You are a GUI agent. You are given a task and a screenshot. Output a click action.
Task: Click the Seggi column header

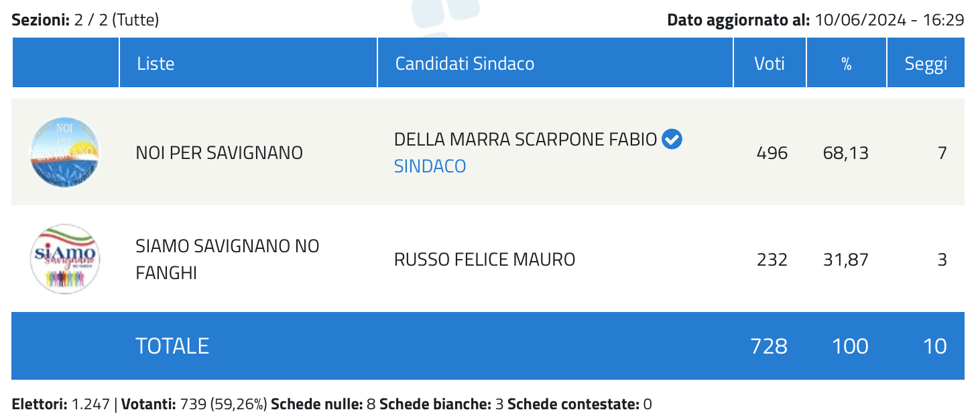tap(926, 64)
